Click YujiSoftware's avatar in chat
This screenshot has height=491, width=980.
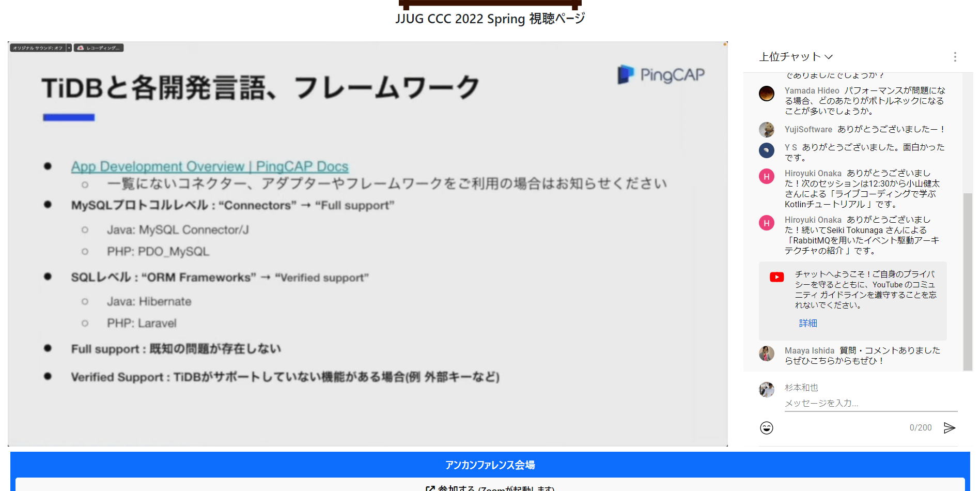pos(767,130)
